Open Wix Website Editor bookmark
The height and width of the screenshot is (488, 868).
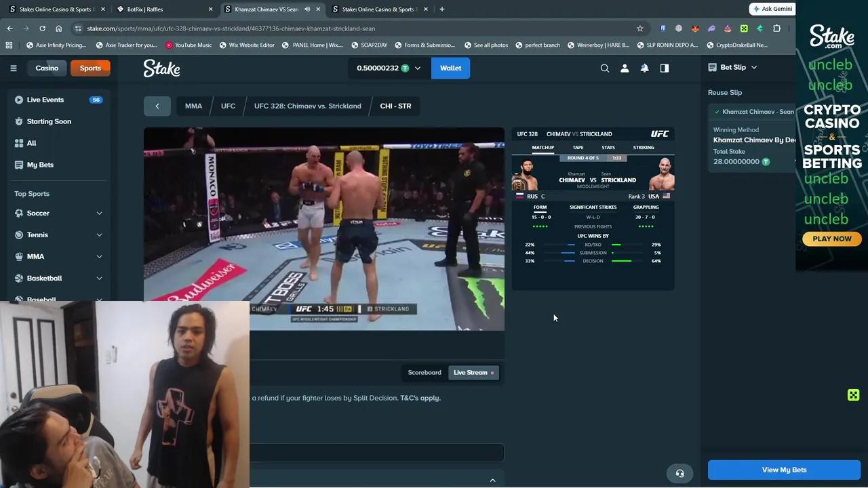pyautogui.click(x=246, y=45)
